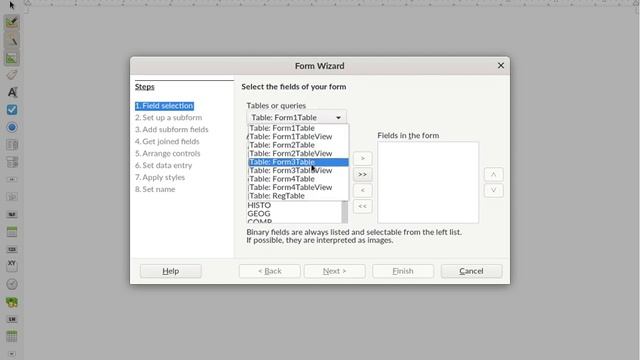Select the arrow selection tool
The height and width of the screenshot is (360, 640).
[12, 5]
